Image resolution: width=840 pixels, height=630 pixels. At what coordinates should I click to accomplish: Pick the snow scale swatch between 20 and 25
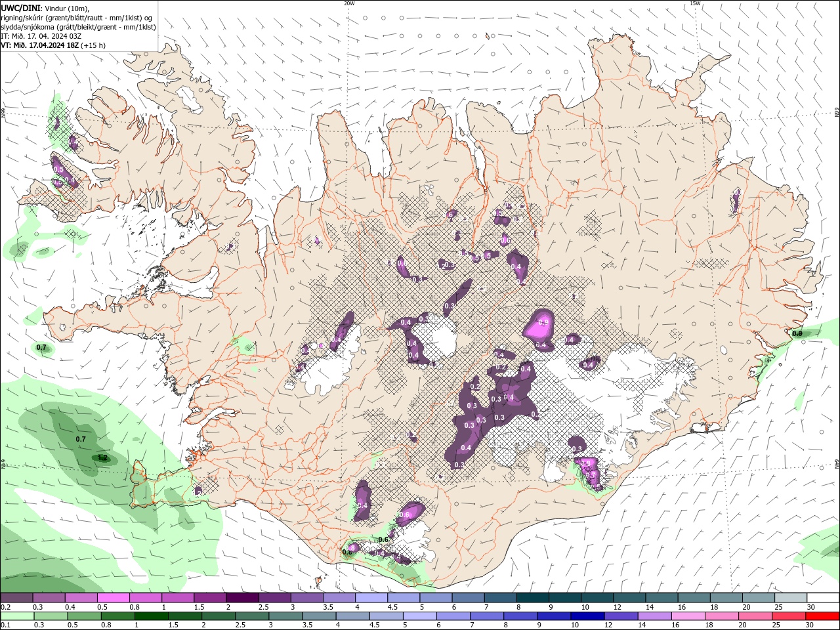pos(759,598)
